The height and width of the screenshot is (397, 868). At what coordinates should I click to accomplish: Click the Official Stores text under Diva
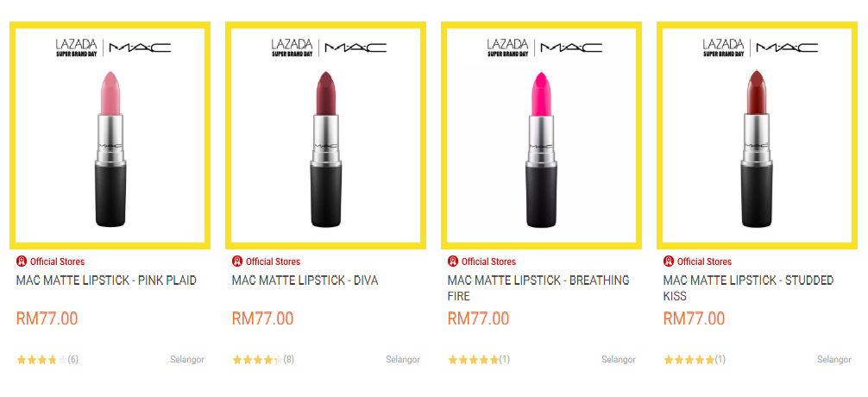tap(273, 262)
